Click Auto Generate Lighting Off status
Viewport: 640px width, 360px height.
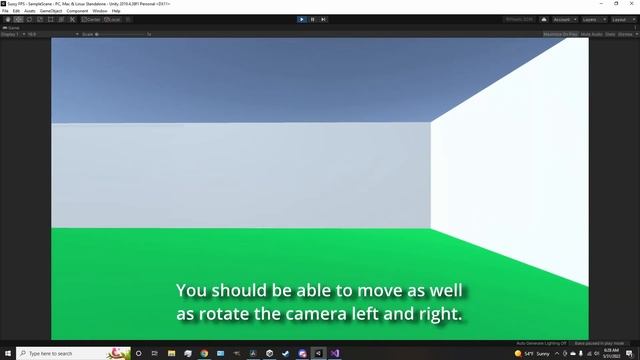pos(541,343)
